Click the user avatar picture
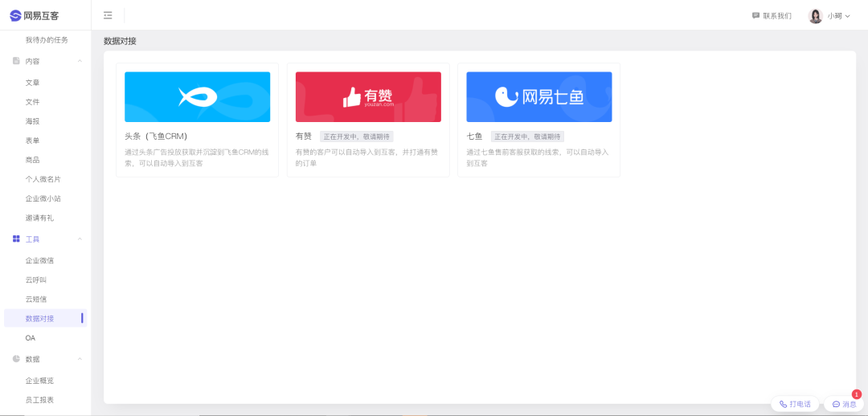868x416 pixels. click(815, 16)
